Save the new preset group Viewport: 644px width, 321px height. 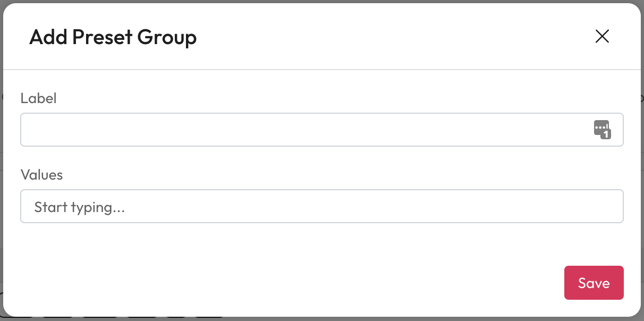click(x=594, y=283)
